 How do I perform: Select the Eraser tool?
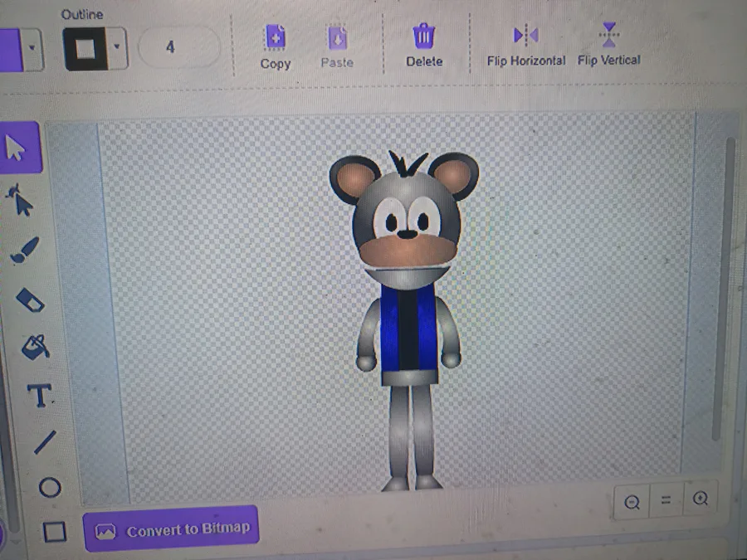pos(30,300)
